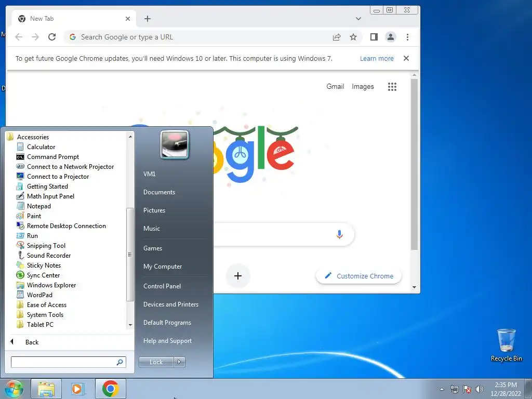
Task: Open Chrome three-dot menu
Action: pos(407,37)
